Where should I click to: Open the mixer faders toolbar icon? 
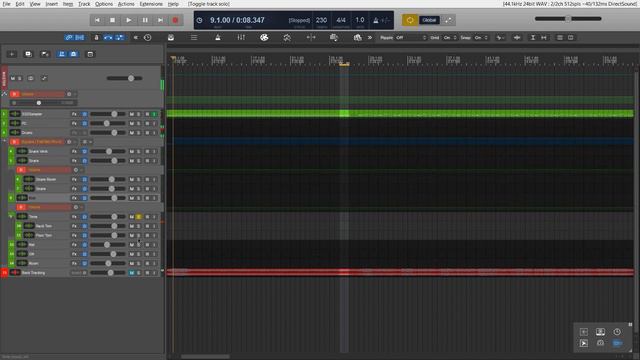[241, 38]
